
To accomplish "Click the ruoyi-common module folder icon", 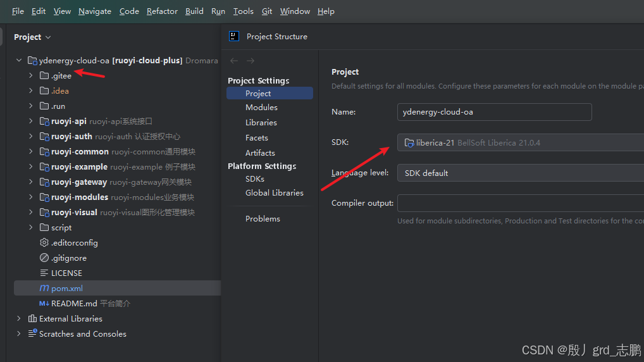I will tap(44, 152).
